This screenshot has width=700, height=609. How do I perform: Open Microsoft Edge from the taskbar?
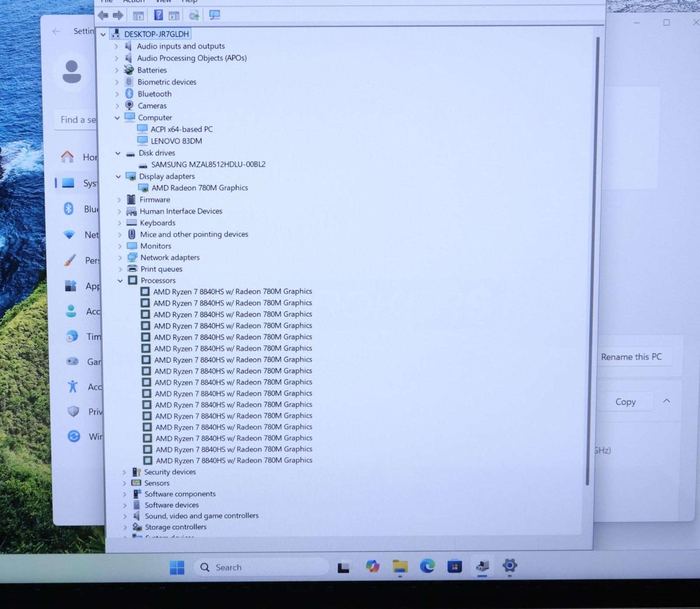point(427,567)
